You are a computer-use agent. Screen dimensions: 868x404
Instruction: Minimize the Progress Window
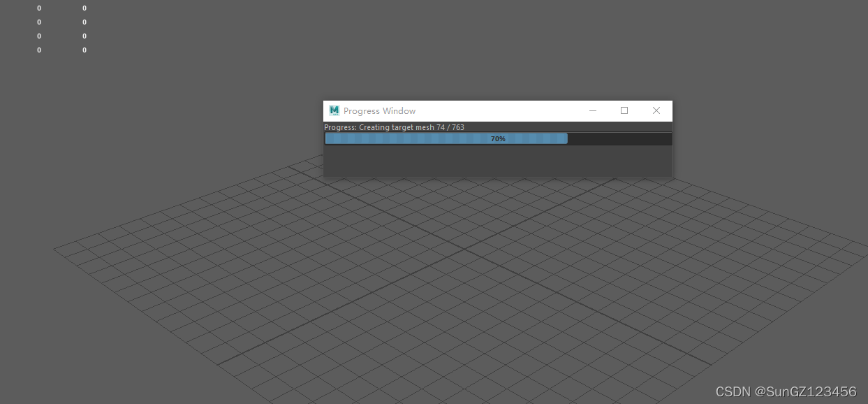tap(593, 110)
